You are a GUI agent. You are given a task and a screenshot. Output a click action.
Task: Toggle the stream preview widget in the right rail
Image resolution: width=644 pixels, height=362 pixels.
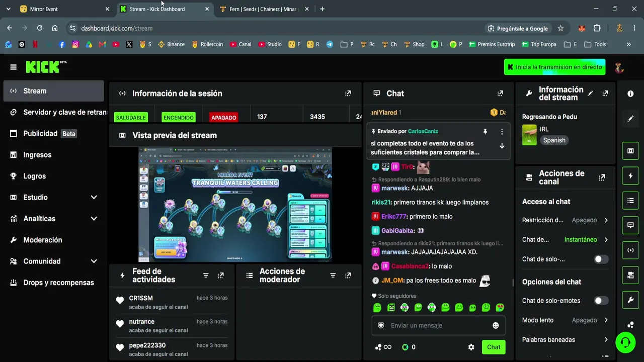pyautogui.click(x=630, y=151)
